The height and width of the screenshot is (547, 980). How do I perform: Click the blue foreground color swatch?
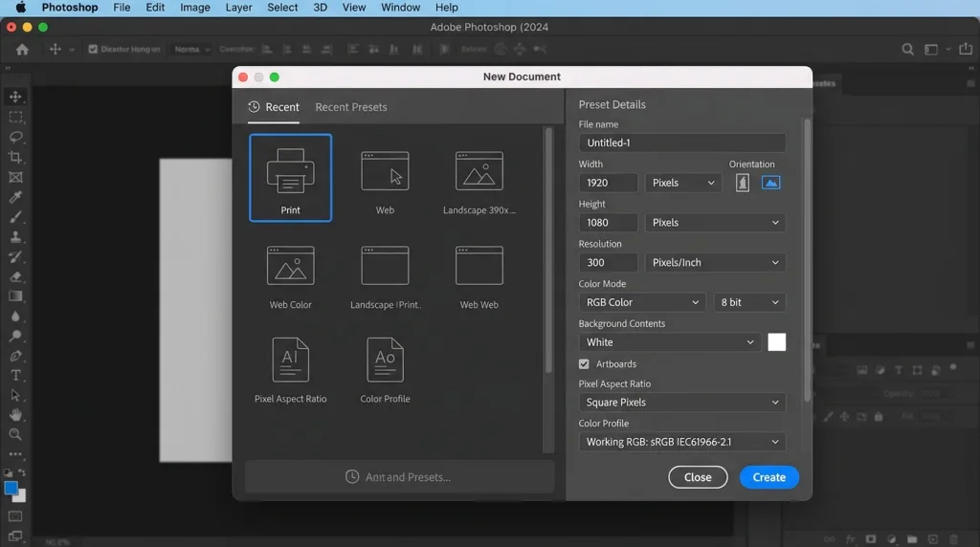coord(11,488)
